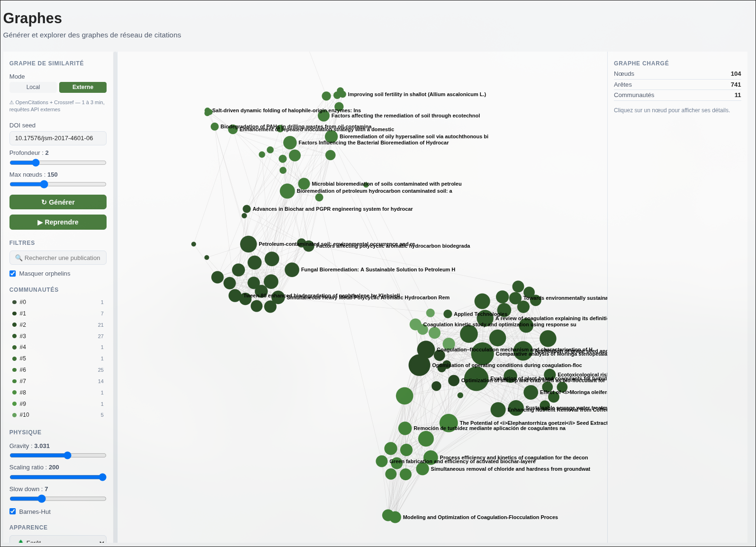
Task: Click node 'Bioremediation of petroleum hydrocarbon contaminated soil'
Action: point(287,191)
